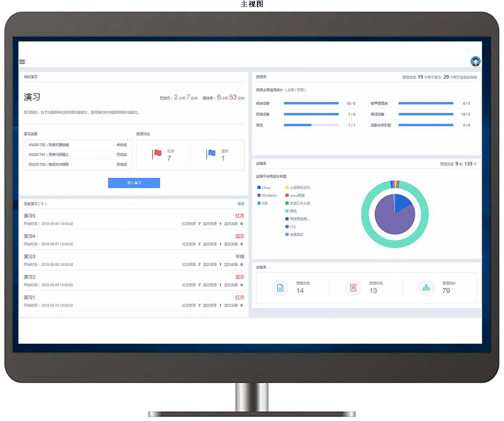Open the 管理方案 document icon
Image resolution: width=504 pixels, height=421 pixels.
click(x=280, y=288)
